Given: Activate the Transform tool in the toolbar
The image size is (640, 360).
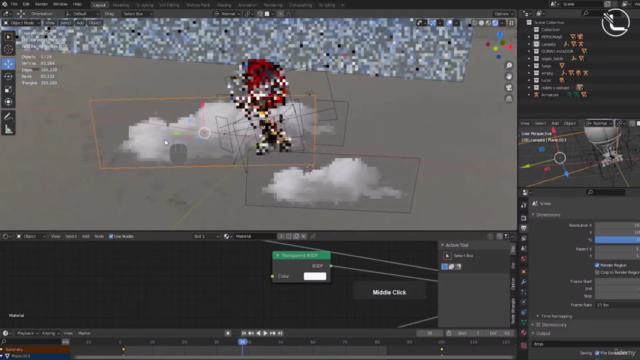Looking at the screenshot, I should tap(8, 102).
